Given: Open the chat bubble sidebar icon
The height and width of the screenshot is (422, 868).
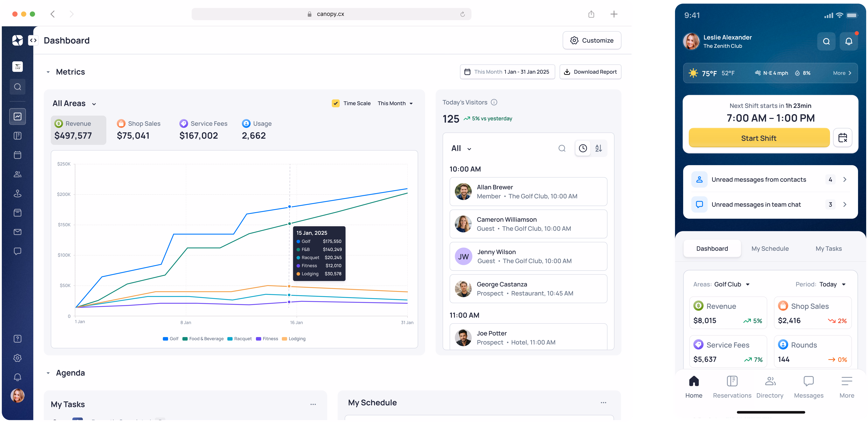Looking at the screenshot, I should tap(18, 251).
